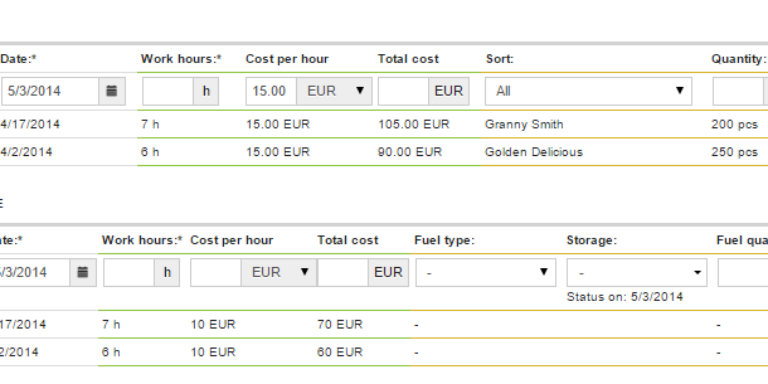Click the Golden Delicious sort cell
768x384 pixels.
point(534,152)
